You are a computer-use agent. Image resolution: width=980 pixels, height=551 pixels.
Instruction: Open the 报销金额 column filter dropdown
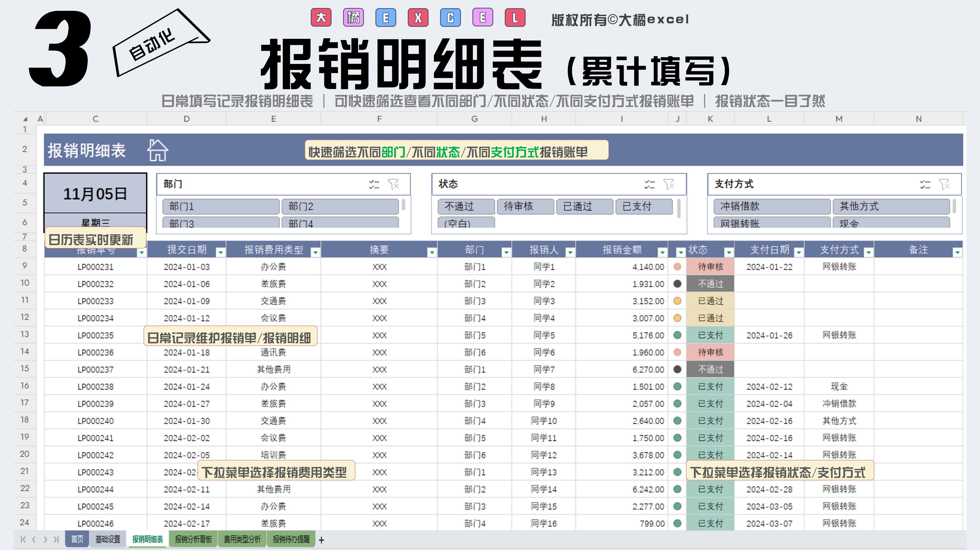[x=662, y=252]
